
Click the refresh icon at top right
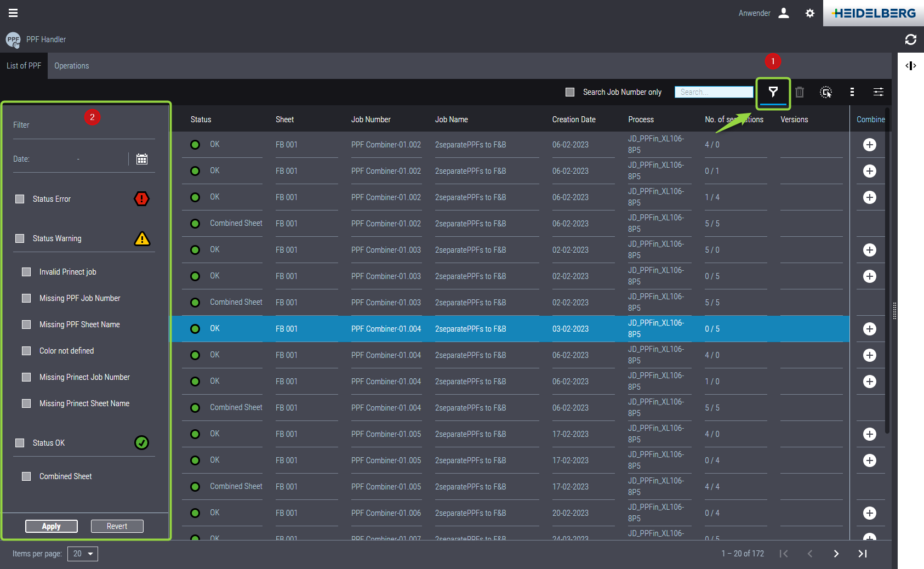911,39
